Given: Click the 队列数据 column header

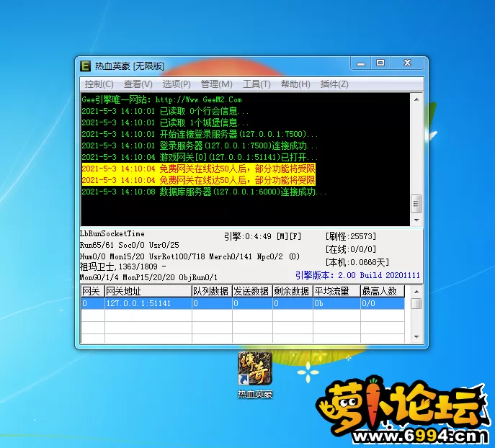Looking at the screenshot, I should pos(212,291).
